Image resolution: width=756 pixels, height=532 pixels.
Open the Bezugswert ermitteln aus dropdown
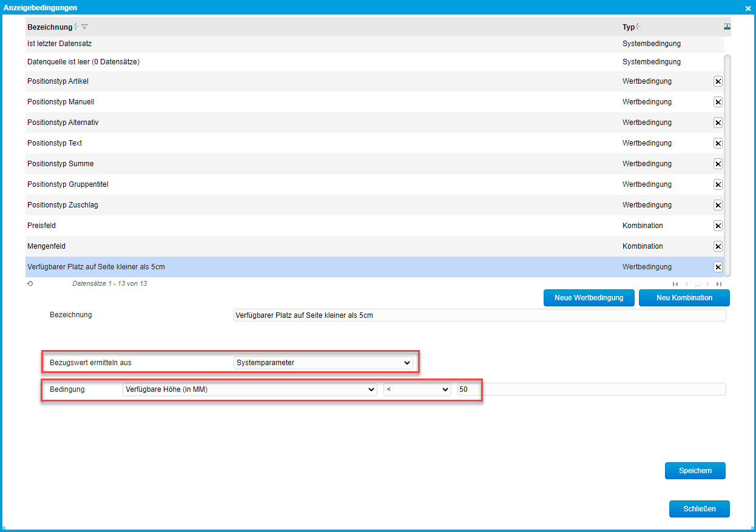pos(323,363)
